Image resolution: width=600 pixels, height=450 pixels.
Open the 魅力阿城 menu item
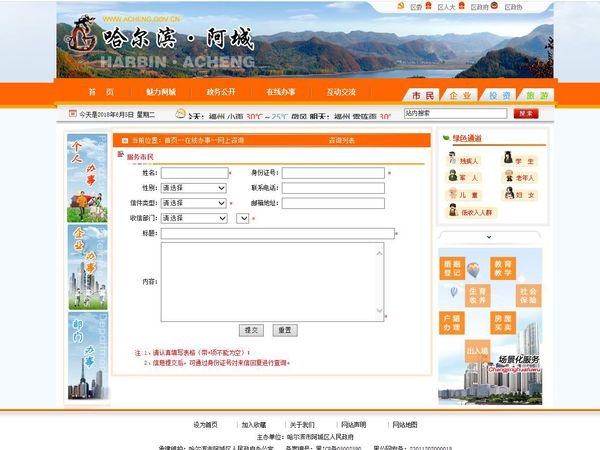(x=161, y=92)
